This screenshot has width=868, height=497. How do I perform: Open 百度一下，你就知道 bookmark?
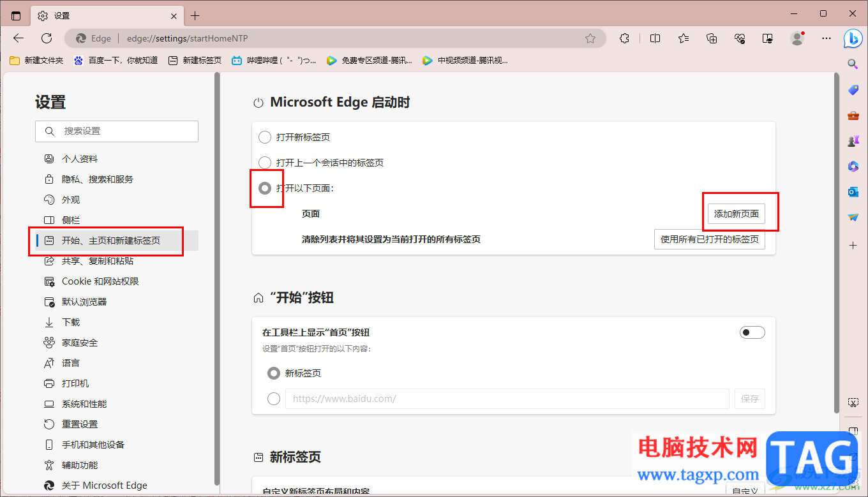click(x=116, y=61)
